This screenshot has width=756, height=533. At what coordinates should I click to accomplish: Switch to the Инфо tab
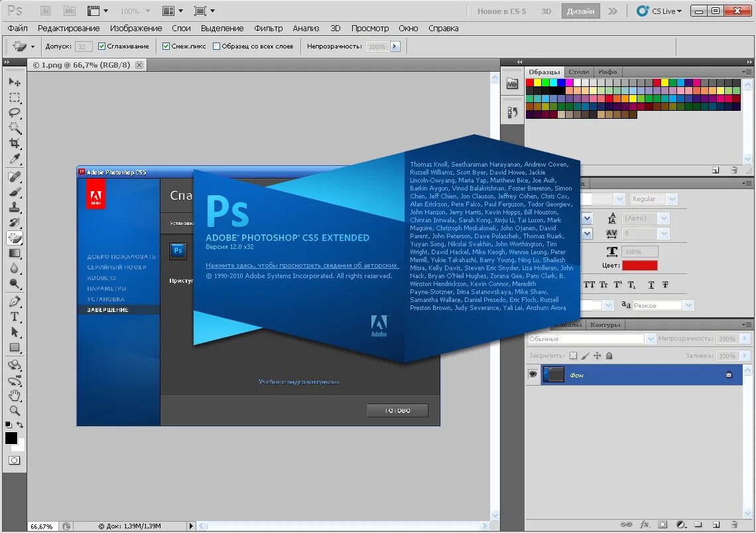coord(607,72)
